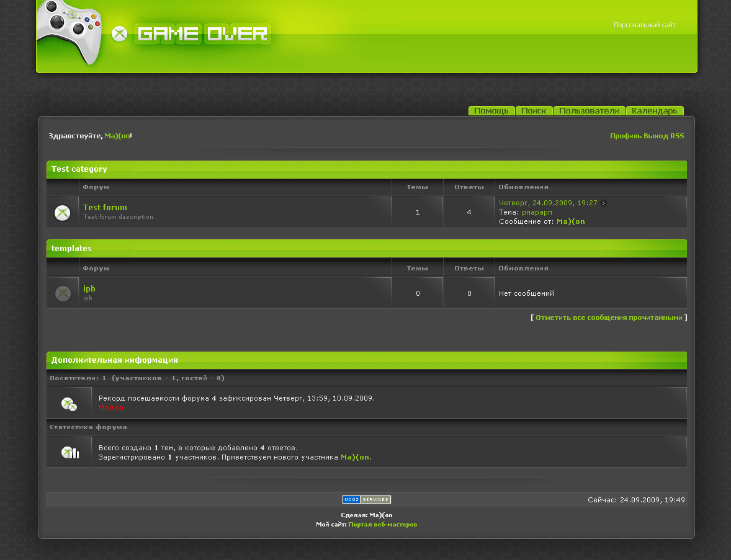Open the Календарь tab
The width and height of the screenshot is (731, 560).
[655, 111]
